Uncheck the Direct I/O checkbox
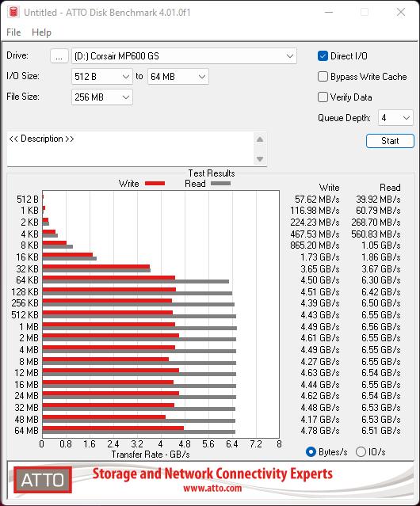420x506 pixels. [x=323, y=56]
